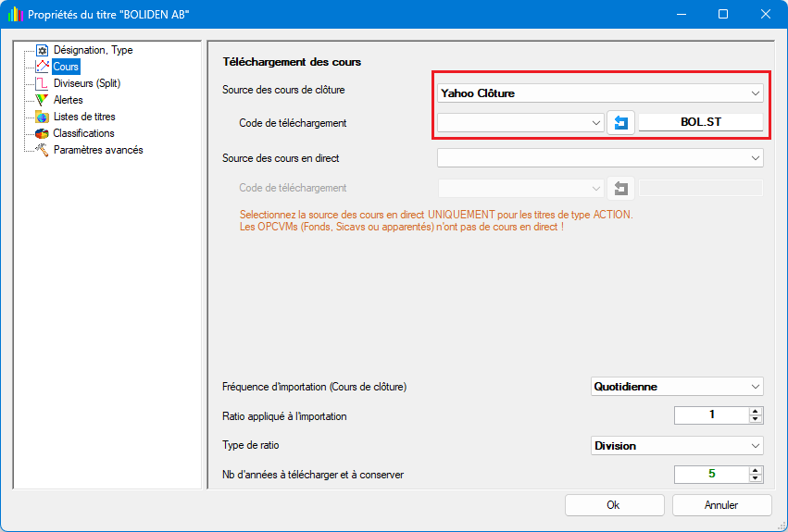Click the application icon in the title bar

16,14
